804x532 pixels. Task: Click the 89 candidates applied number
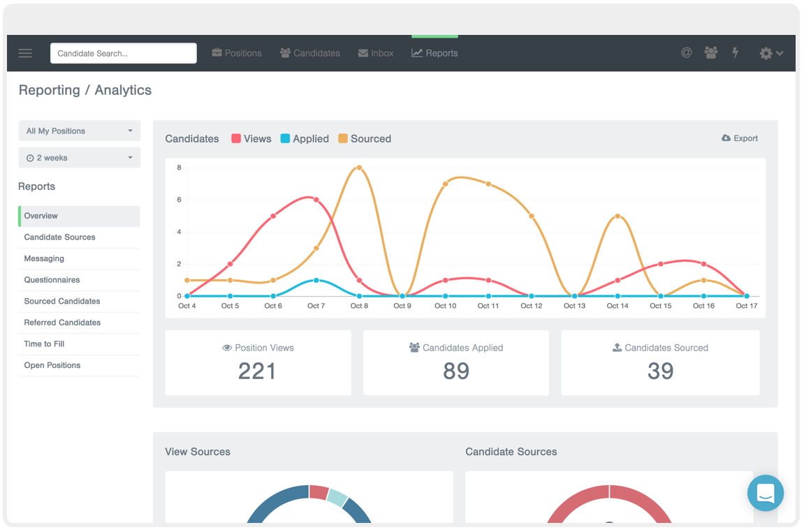click(456, 371)
